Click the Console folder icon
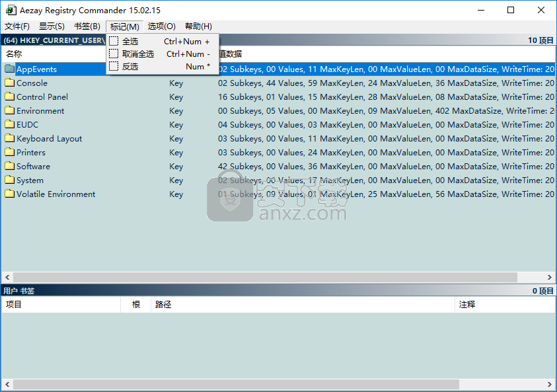Viewport: 557px width, 392px height. tap(10, 83)
